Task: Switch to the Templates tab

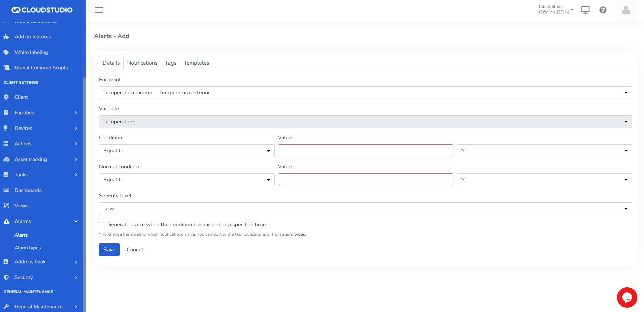Action: (x=196, y=63)
